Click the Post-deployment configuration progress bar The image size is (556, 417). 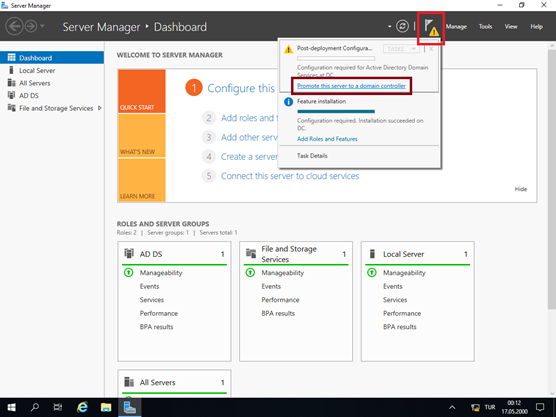pyautogui.click(x=336, y=58)
